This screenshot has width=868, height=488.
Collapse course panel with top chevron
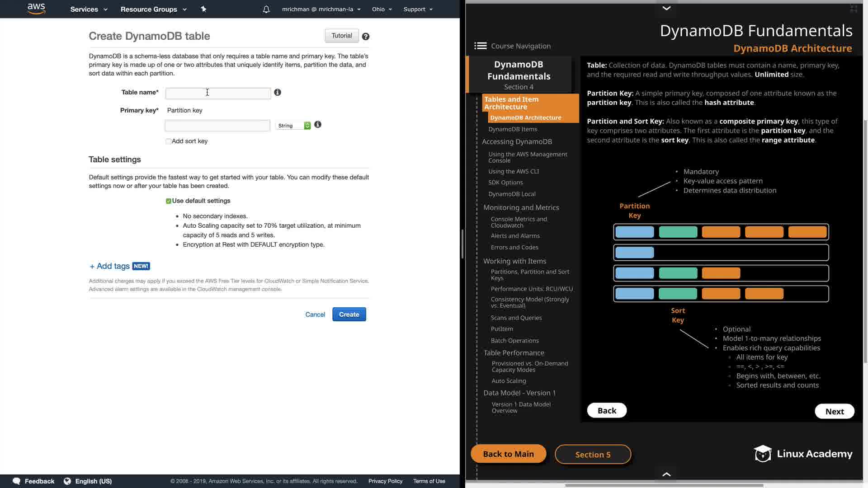click(666, 8)
